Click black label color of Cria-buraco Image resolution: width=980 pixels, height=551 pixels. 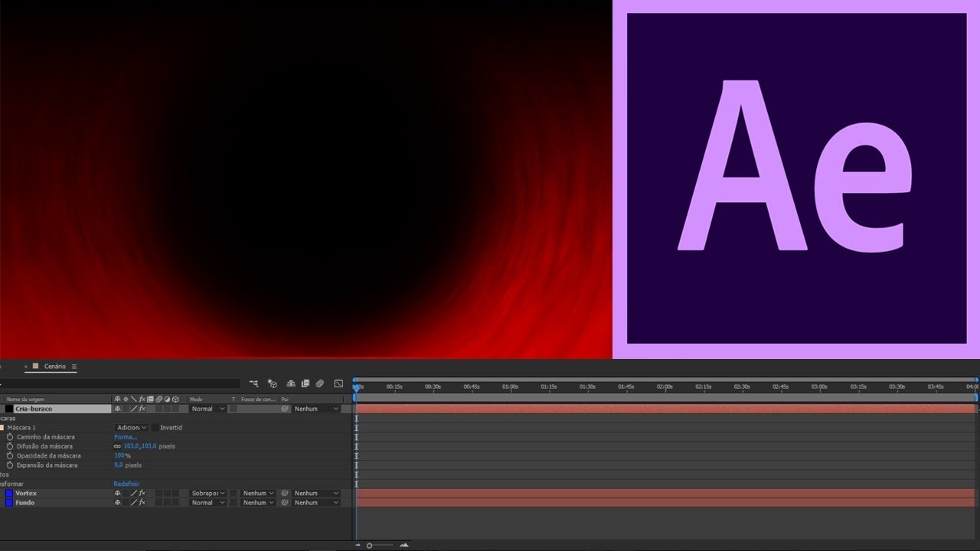9,409
